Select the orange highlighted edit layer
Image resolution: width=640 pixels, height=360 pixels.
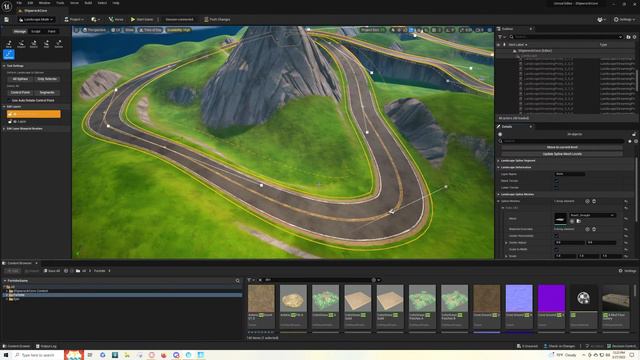coord(33,114)
